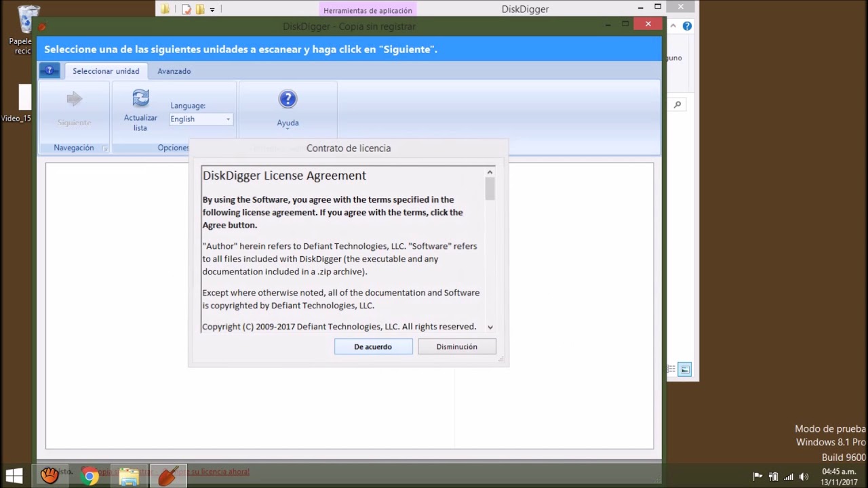Image resolution: width=868 pixels, height=488 pixels.
Task: Click the battery power tray icon
Action: click(773, 476)
